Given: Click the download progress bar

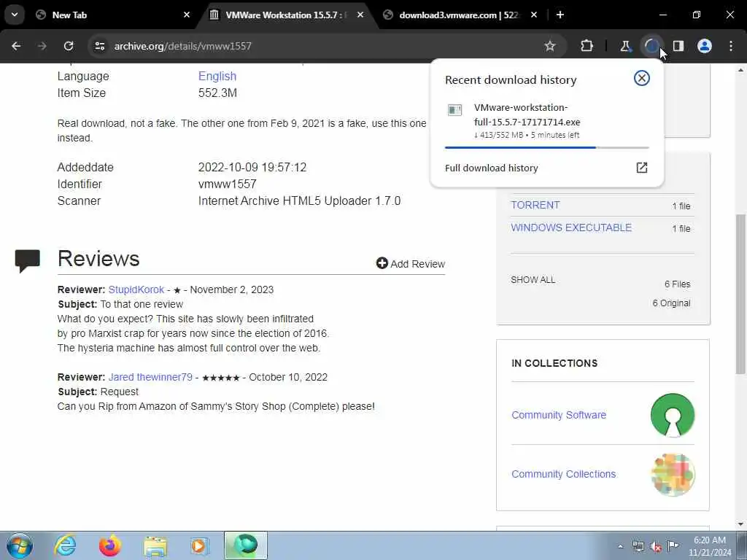Looking at the screenshot, I should point(547,147).
